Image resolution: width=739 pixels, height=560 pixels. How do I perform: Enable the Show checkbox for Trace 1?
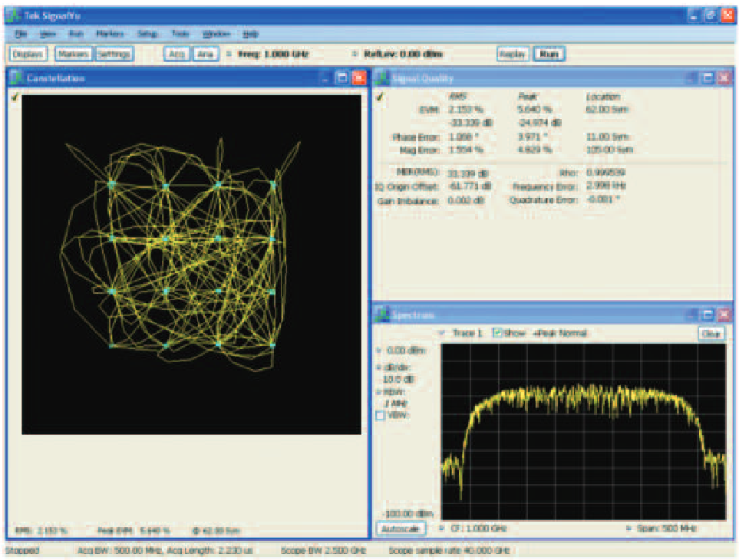pos(499,332)
